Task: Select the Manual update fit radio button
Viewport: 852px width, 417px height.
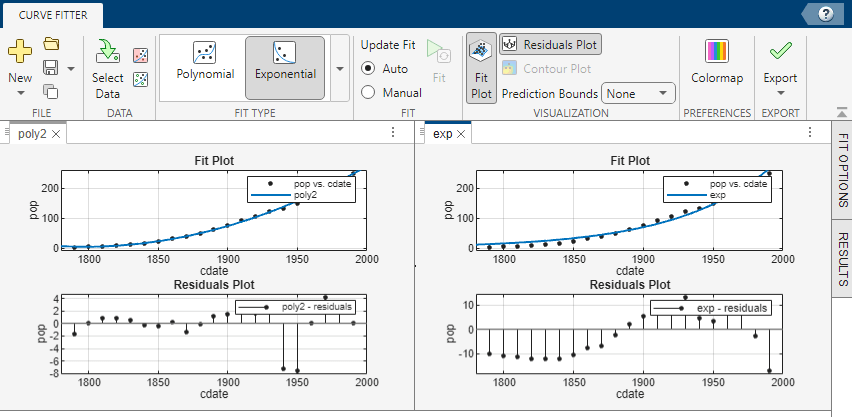Action: coord(368,92)
